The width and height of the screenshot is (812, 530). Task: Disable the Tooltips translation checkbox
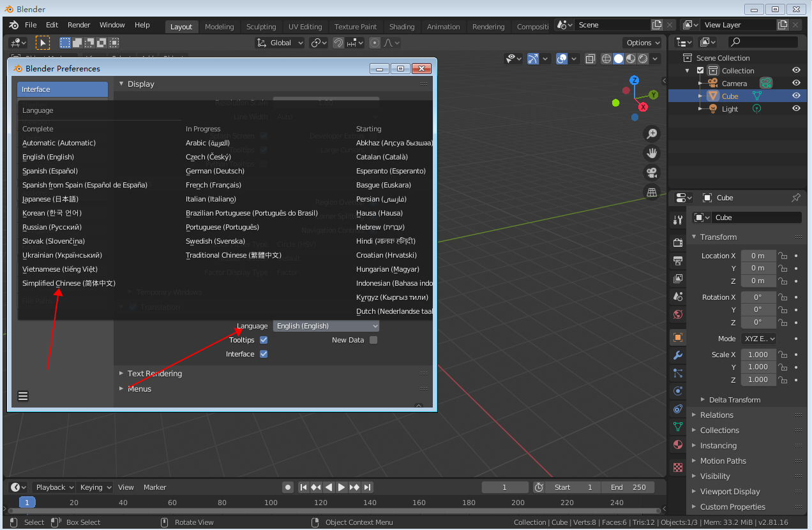pos(264,341)
